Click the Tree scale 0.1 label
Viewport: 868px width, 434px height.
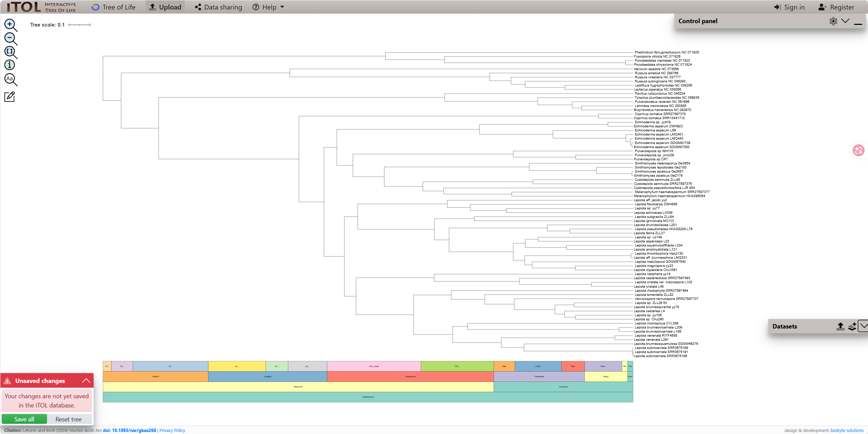[47, 25]
